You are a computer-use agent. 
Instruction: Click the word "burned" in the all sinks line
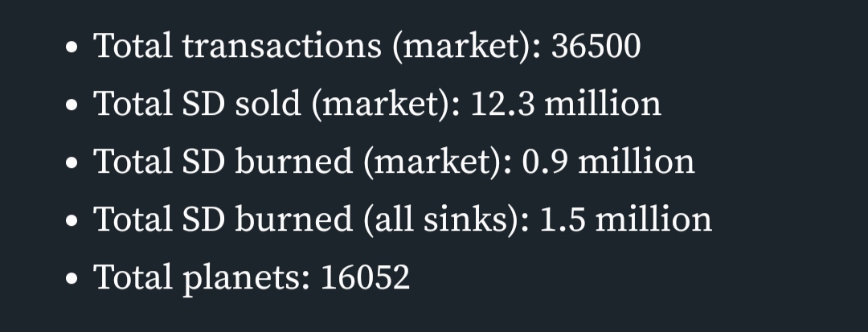(294, 219)
